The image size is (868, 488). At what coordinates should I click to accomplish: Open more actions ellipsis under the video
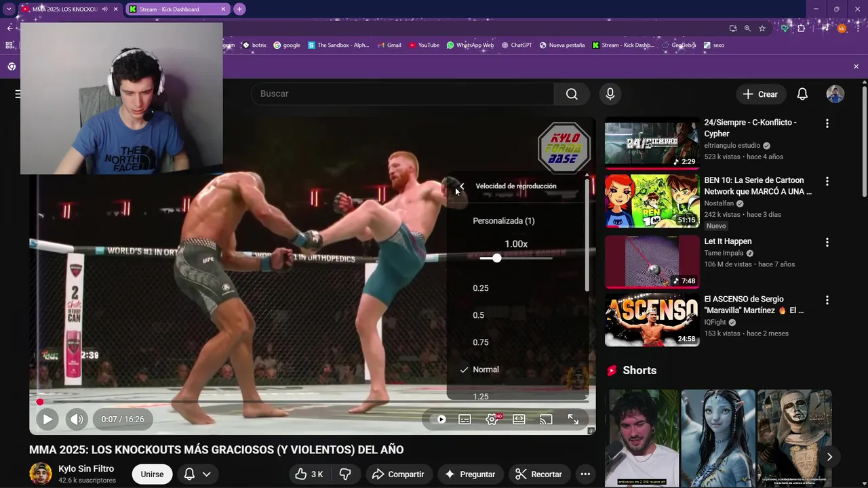point(585,474)
